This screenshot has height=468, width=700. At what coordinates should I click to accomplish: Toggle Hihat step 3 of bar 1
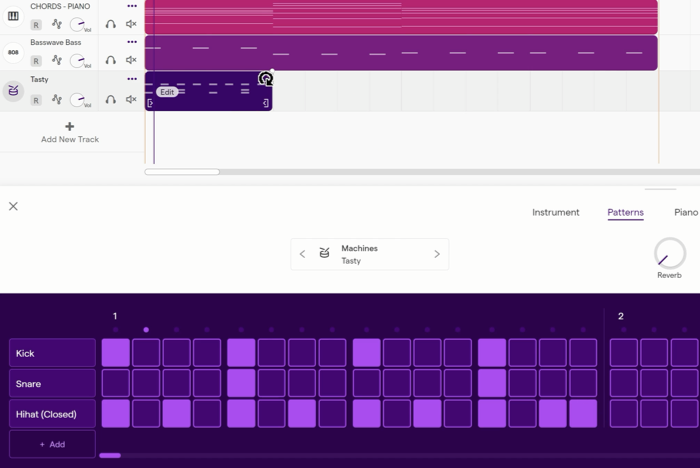click(177, 414)
